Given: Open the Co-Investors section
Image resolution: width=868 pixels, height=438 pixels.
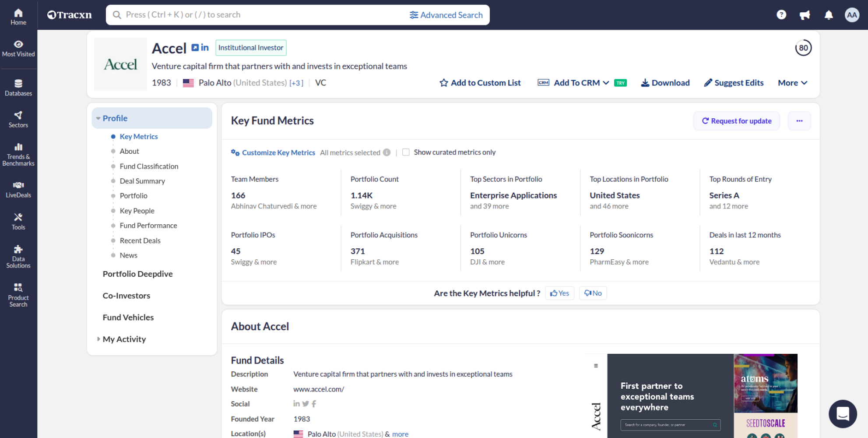Looking at the screenshot, I should 126,296.
